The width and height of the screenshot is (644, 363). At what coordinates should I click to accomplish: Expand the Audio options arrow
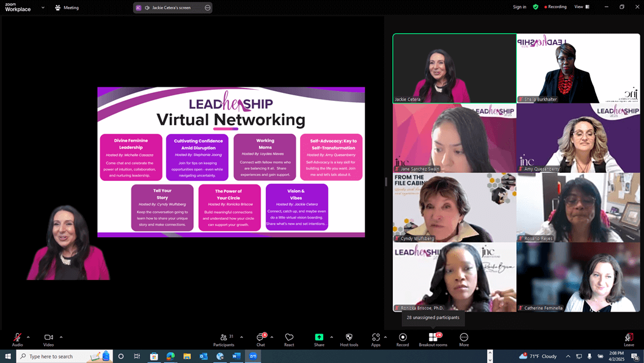point(28,337)
